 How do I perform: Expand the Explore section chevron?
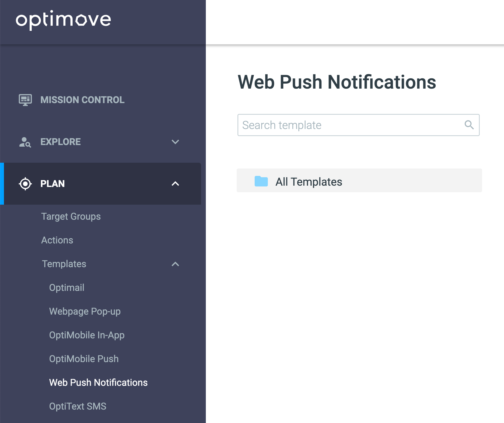pyautogui.click(x=175, y=142)
